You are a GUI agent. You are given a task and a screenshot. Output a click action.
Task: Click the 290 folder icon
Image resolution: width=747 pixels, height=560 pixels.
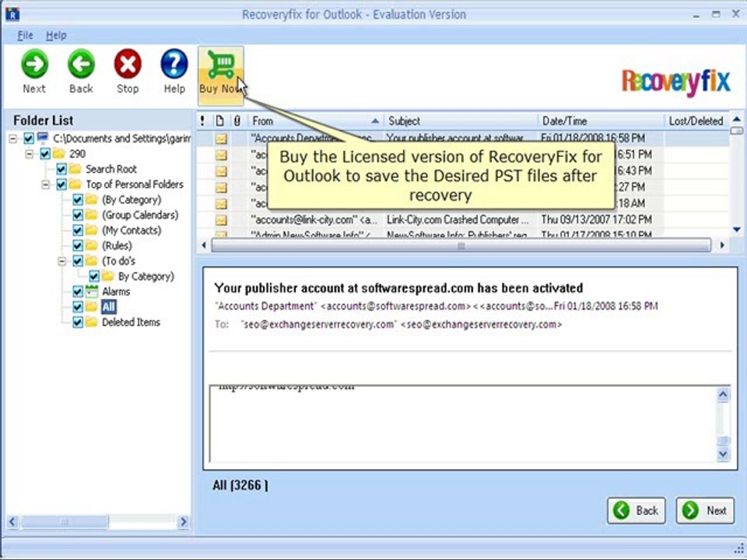coord(59,153)
